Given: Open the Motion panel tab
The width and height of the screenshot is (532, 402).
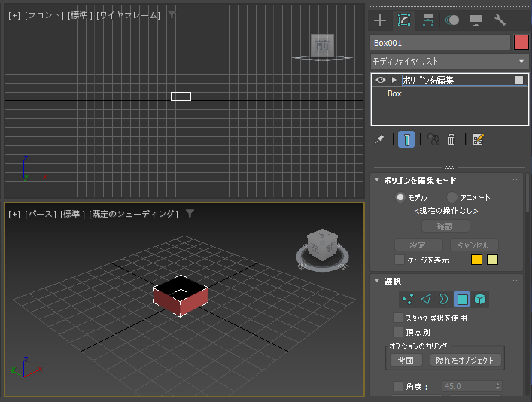Looking at the screenshot, I should point(452,21).
